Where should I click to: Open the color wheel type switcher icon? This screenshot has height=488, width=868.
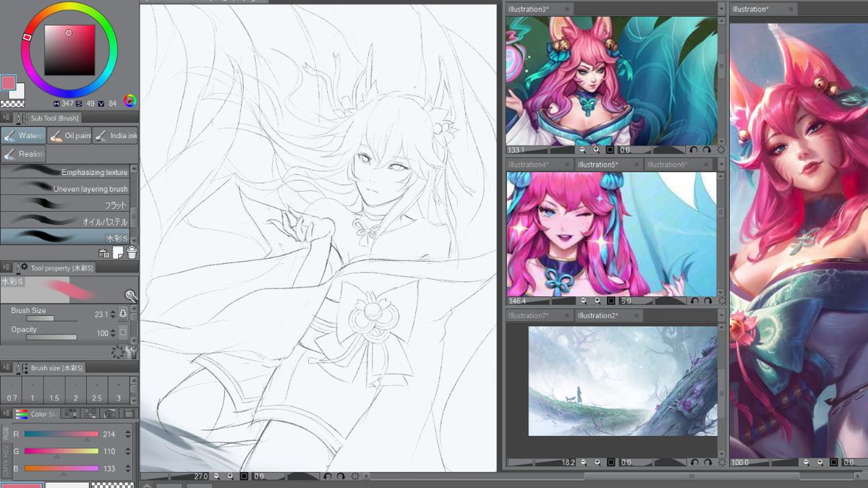[130, 100]
